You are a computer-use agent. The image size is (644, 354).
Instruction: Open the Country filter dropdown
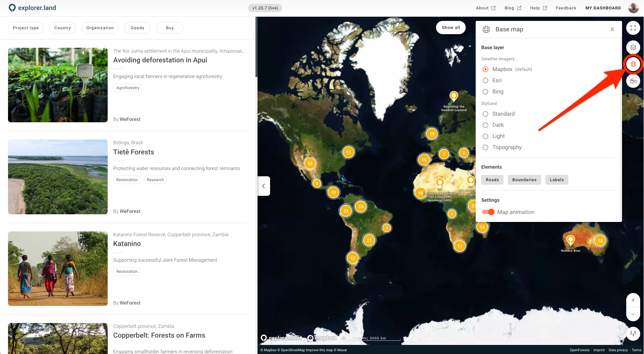point(62,28)
